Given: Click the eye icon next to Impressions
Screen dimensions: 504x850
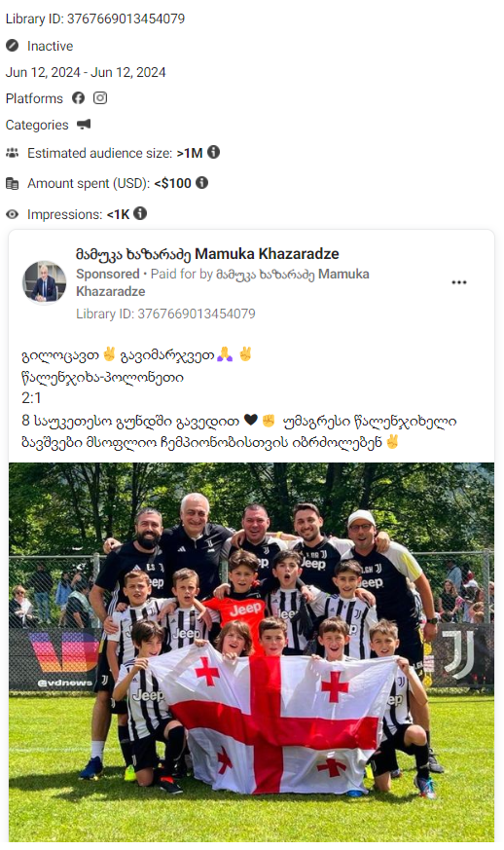Looking at the screenshot, I should [x=12, y=214].
